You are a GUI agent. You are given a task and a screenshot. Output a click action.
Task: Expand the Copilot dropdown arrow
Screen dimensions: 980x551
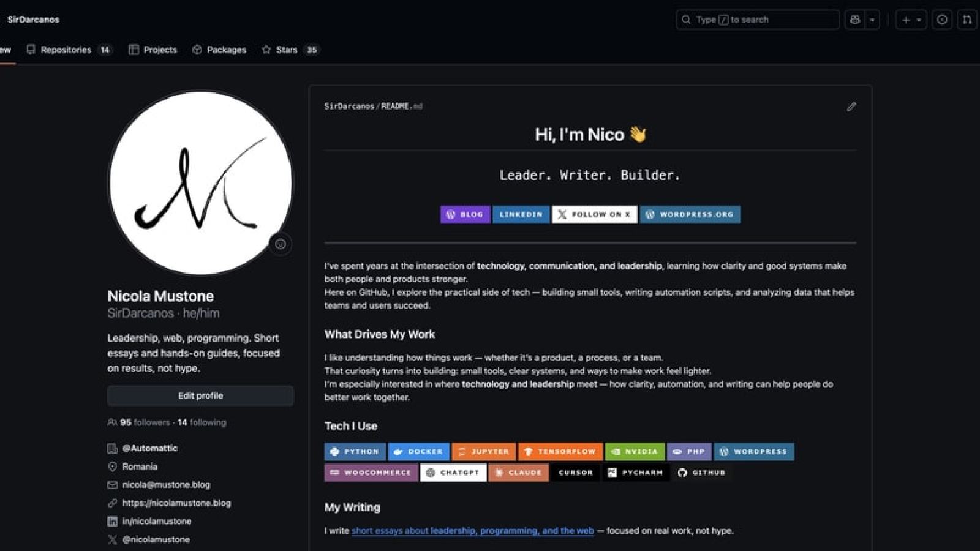click(x=872, y=20)
